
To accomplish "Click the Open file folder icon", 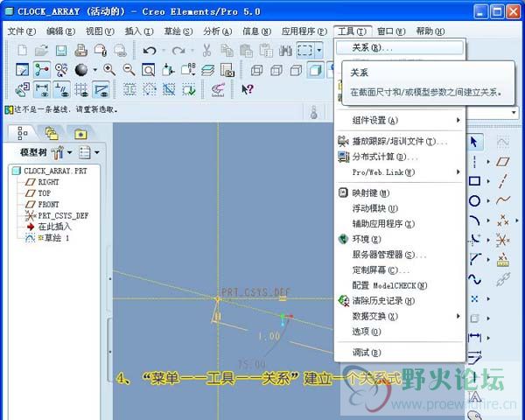I will coord(41,51).
